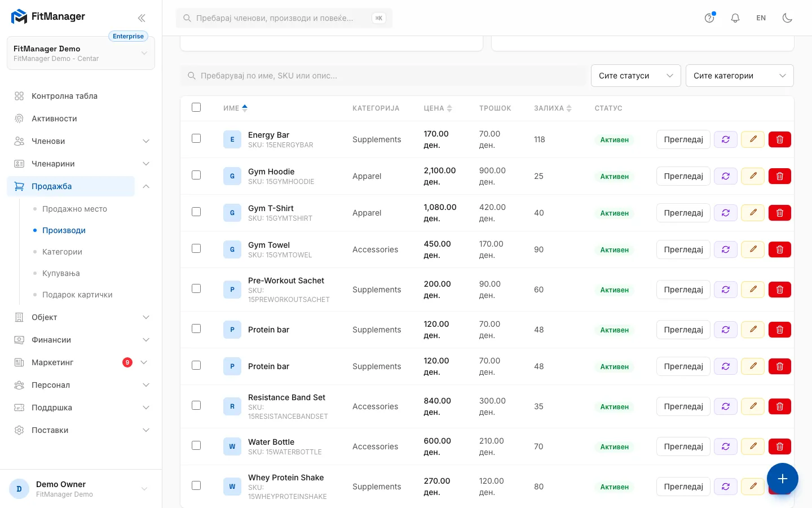Check the Whey Protein Shake row checkbox
The height and width of the screenshot is (508, 812).
click(x=196, y=485)
